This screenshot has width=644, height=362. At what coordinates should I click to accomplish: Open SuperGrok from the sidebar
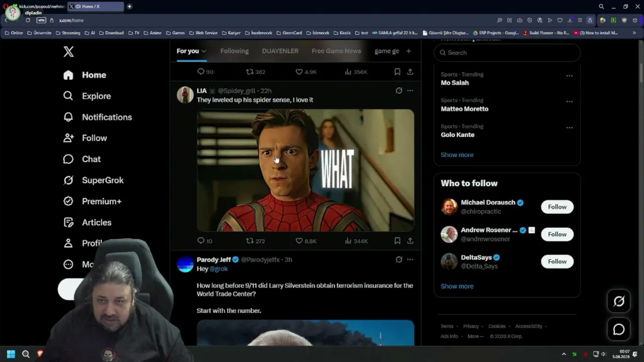(x=94, y=180)
